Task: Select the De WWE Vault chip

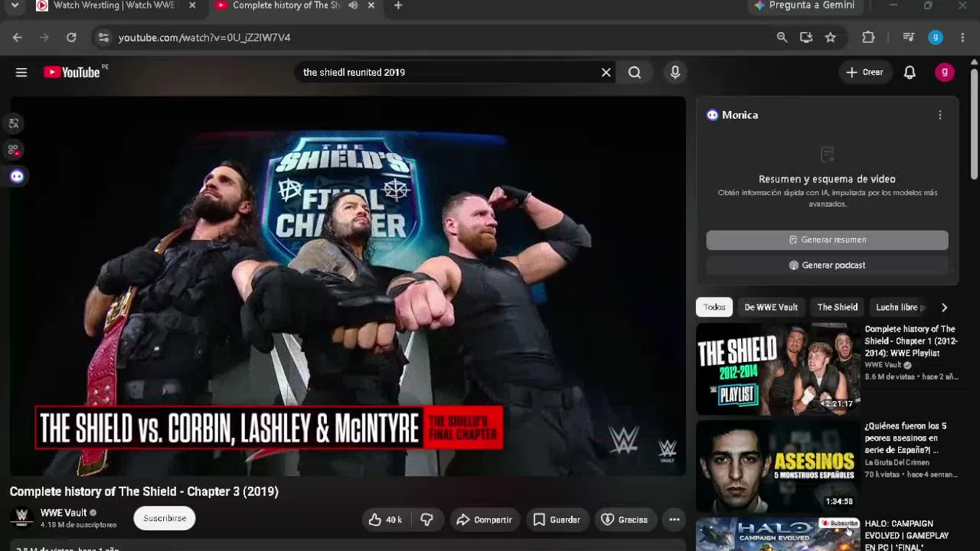Action: click(771, 307)
